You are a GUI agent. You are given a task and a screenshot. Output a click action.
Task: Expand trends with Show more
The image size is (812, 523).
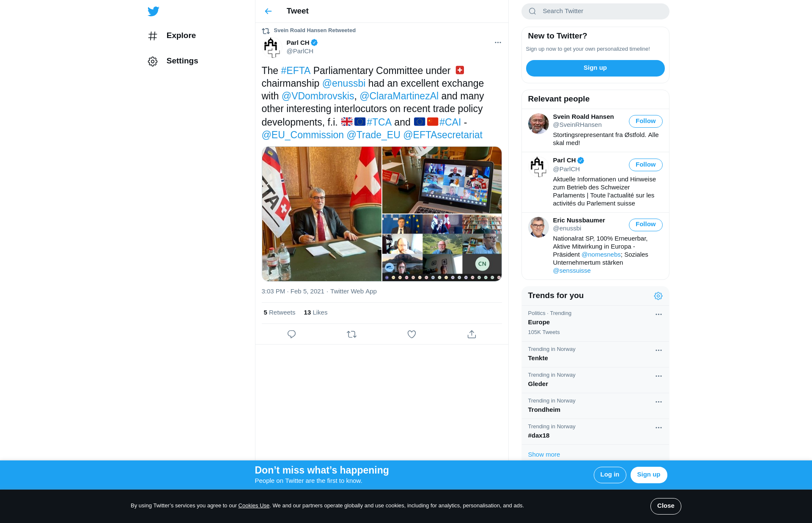click(x=544, y=455)
